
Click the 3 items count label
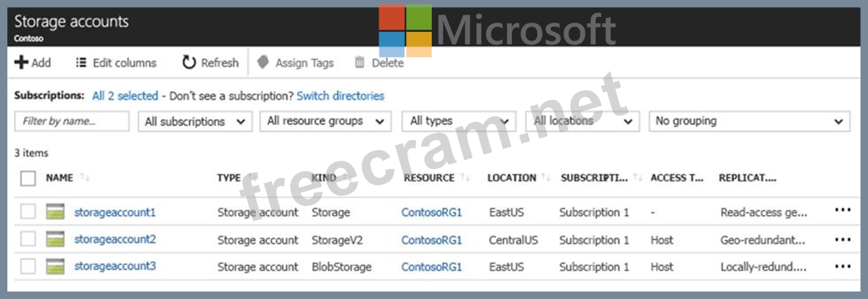pos(31,153)
